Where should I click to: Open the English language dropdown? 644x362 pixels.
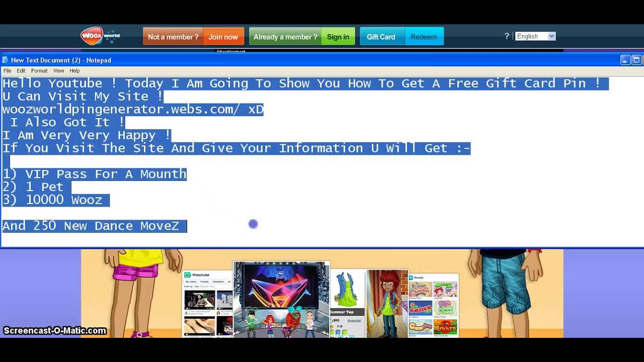[x=535, y=36]
